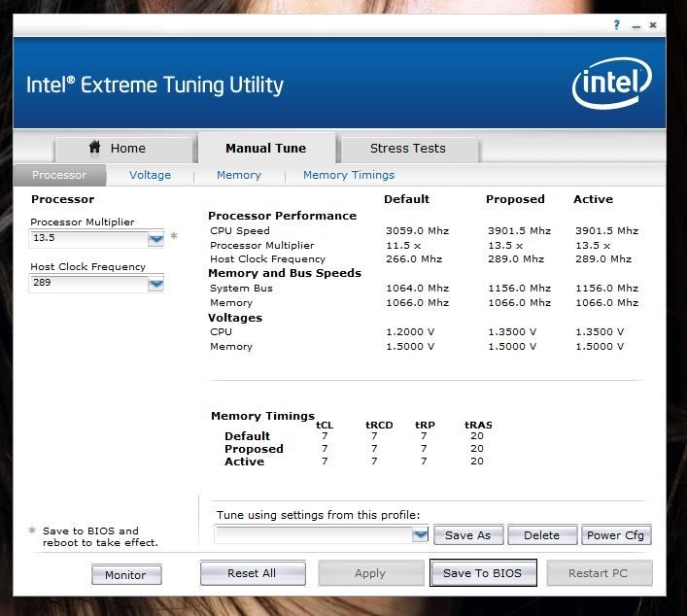Click the active Host Clock 289.0 Mhz
This screenshot has width=687, height=616.
603,258
